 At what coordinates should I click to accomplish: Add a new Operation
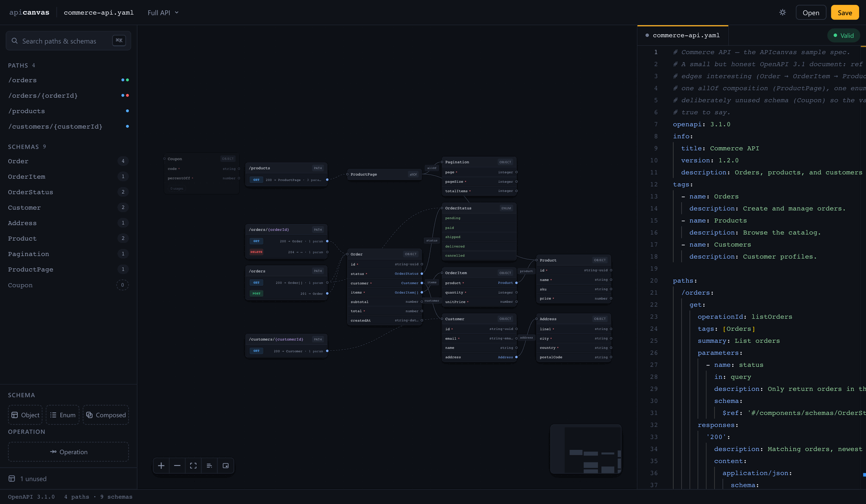click(x=68, y=452)
